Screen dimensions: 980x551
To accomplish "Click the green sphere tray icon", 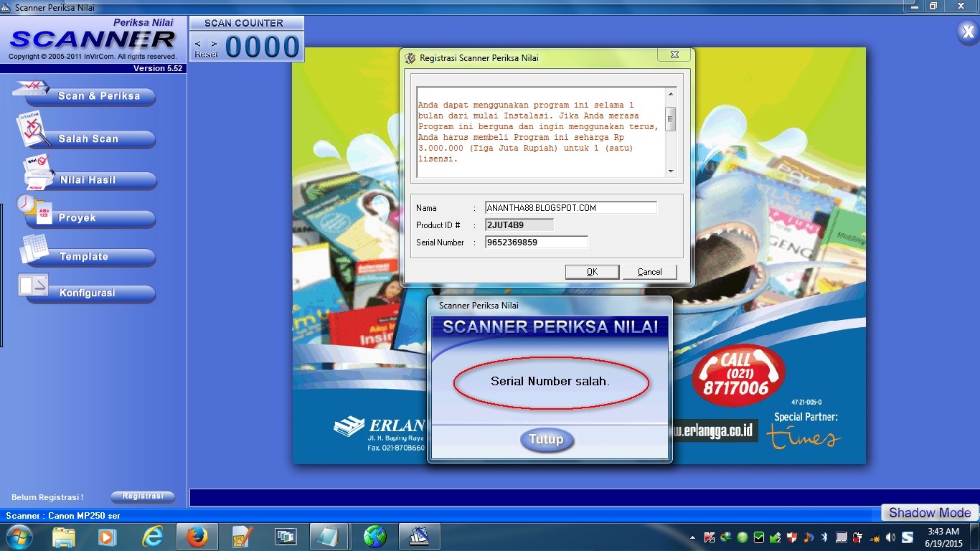I will [x=743, y=537].
